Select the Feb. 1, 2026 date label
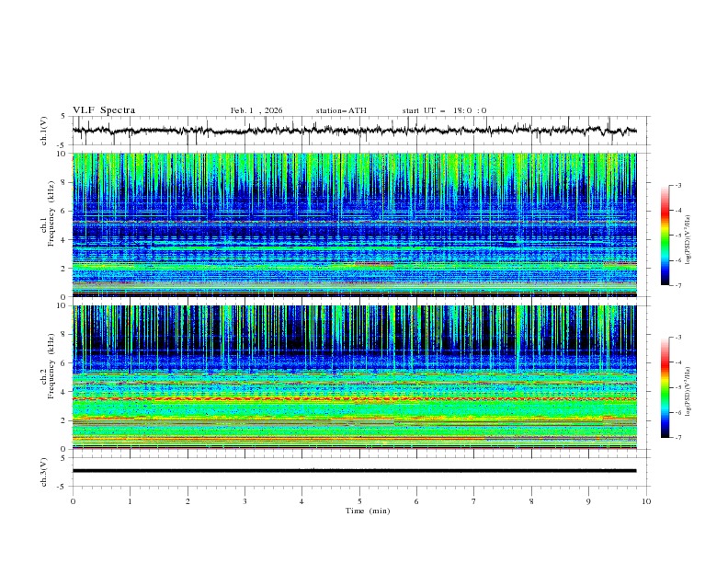This screenshot has height=563, width=728. [x=256, y=110]
